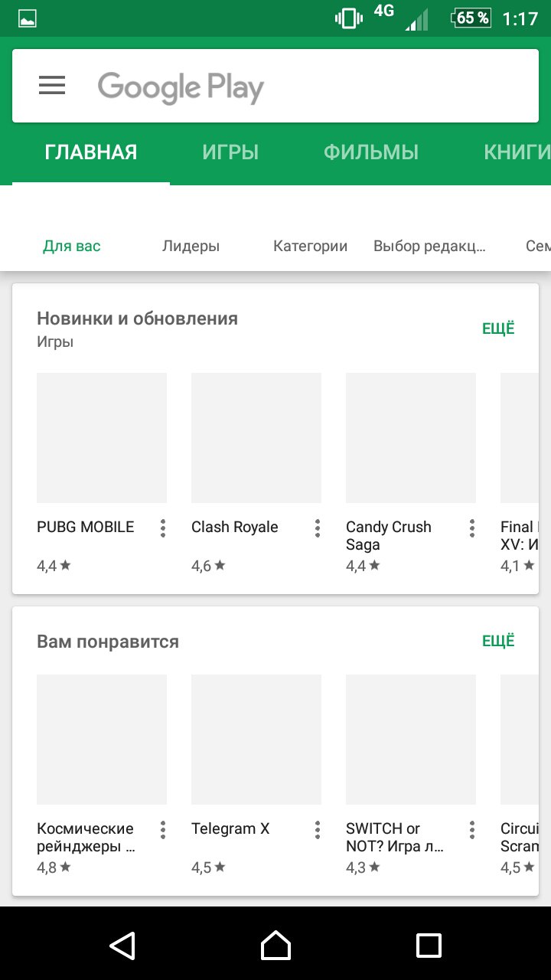Tap the Google Play search field
This screenshot has width=551, height=980.
pyautogui.click(x=275, y=86)
